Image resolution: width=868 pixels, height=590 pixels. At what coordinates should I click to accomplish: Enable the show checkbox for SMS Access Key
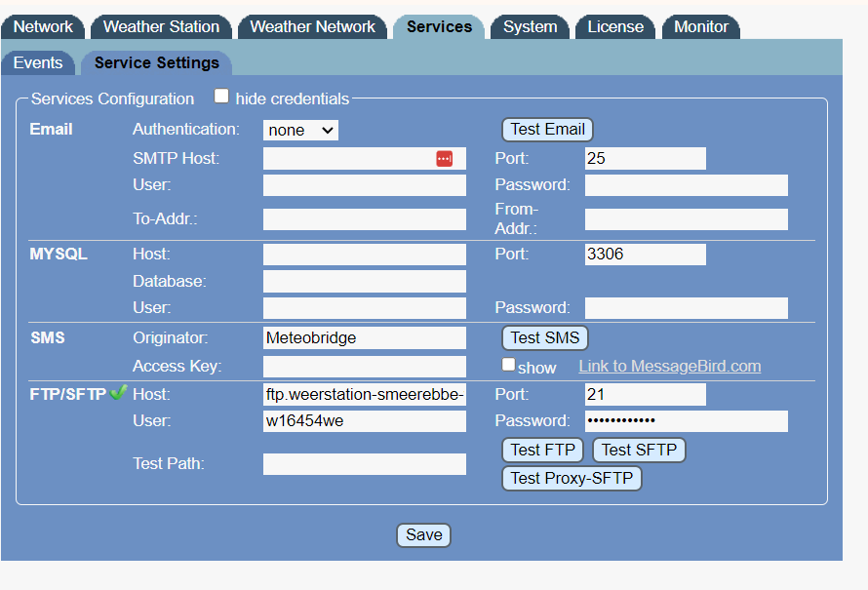[508, 364]
